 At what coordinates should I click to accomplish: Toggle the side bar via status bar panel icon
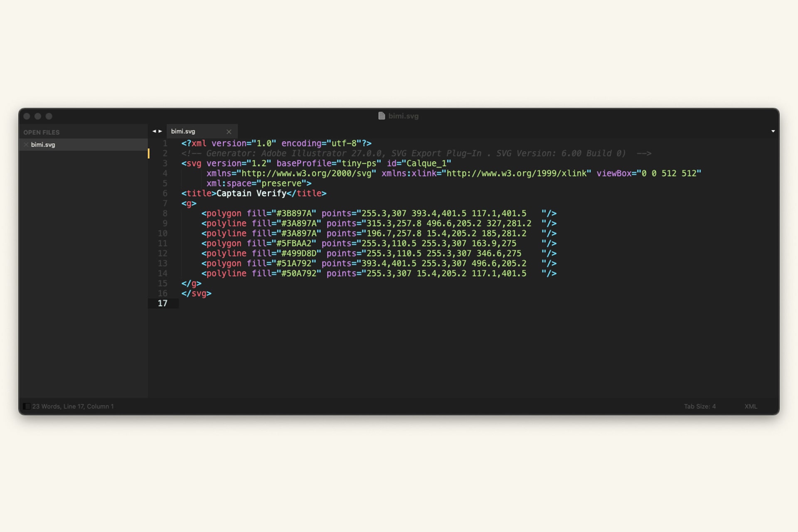tap(26, 406)
